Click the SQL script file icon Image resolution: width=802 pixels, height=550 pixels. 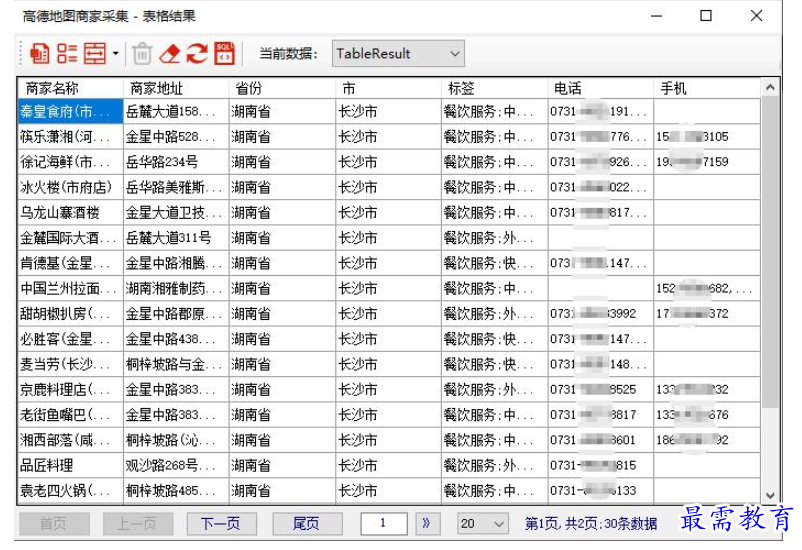225,53
